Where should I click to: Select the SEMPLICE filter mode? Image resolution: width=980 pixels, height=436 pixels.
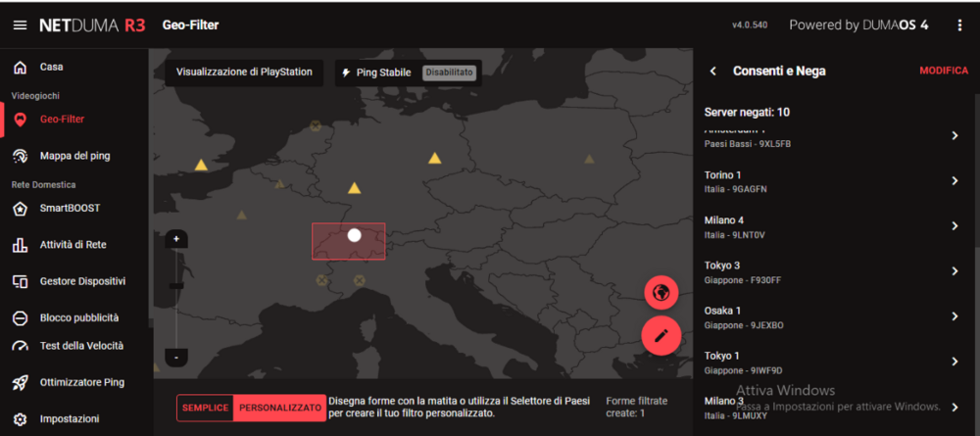[205, 408]
